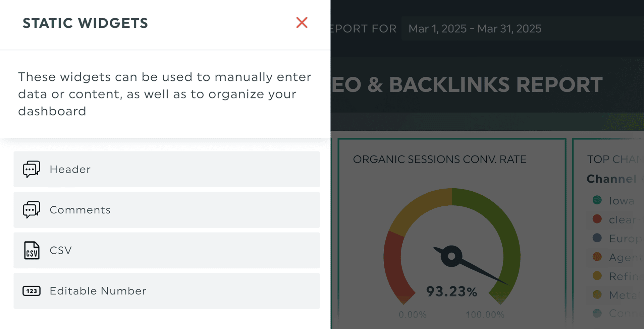Click the 93.23% gauge value
Image resolution: width=644 pixels, height=329 pixels.
tap(451, 291)
